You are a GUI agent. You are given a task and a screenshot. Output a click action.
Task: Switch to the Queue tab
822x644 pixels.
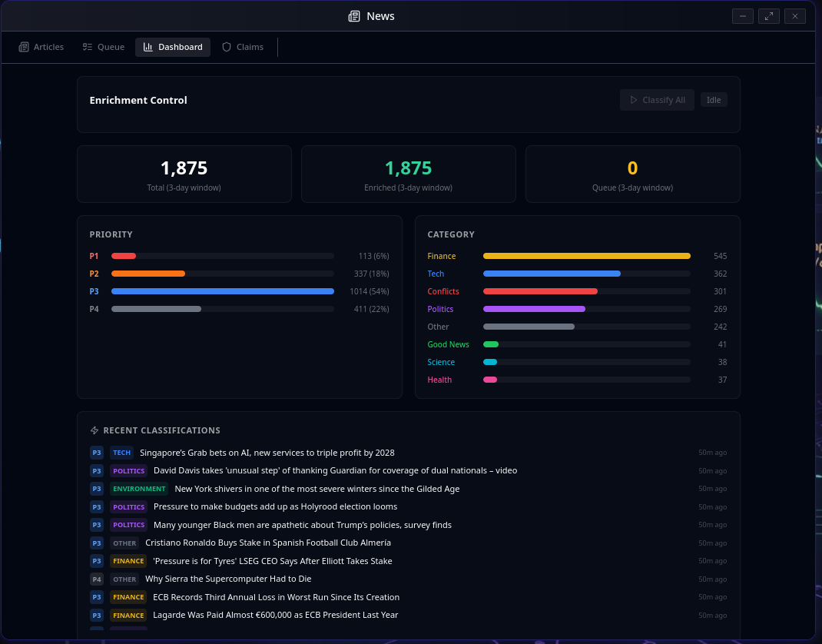103,47
